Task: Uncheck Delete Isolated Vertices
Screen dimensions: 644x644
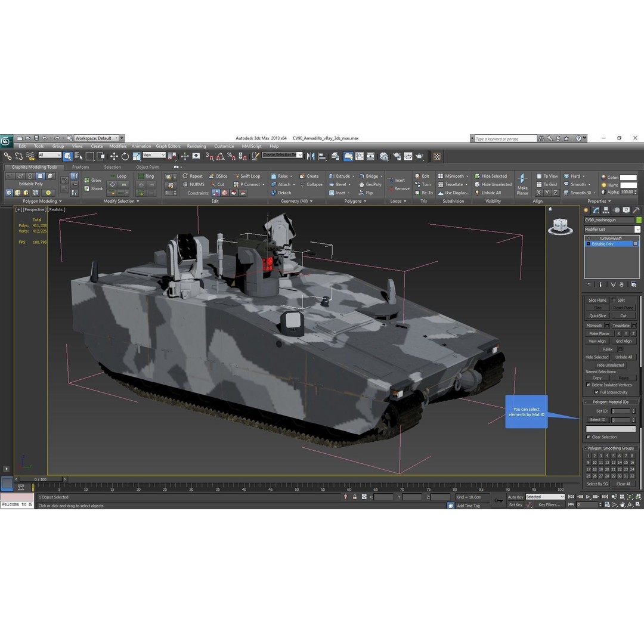Action: tap(589, 385)
